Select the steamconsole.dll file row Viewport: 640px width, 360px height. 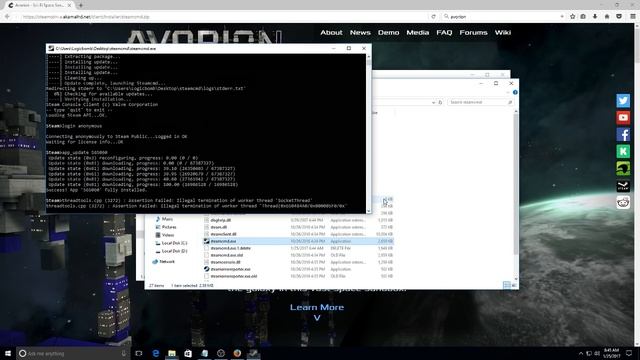pyautogui.click(x=298, y=262)
